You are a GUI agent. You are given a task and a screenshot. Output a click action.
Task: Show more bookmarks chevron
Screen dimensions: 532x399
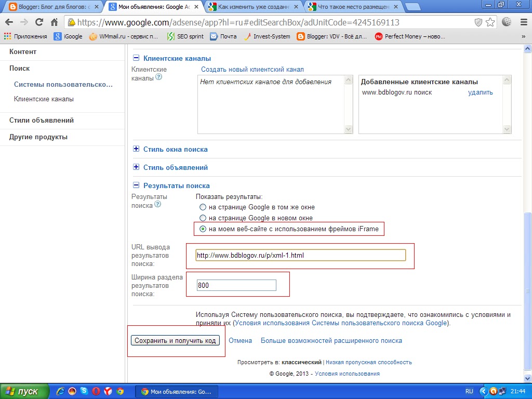tap(523, 36)
